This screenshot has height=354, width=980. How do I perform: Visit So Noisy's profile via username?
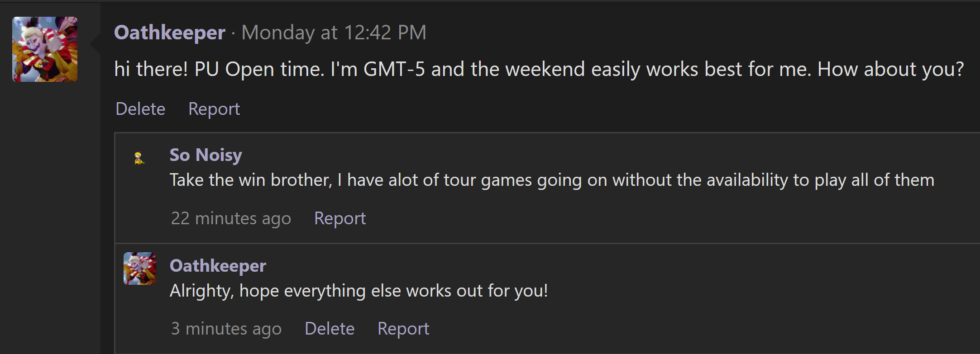click(x=206, y=155)
